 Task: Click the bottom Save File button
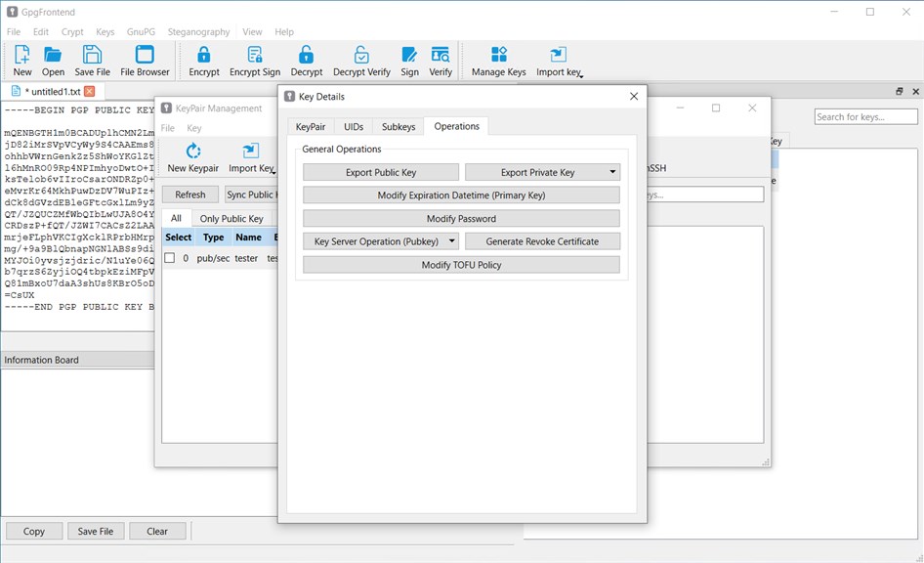[x=96, y=531]
